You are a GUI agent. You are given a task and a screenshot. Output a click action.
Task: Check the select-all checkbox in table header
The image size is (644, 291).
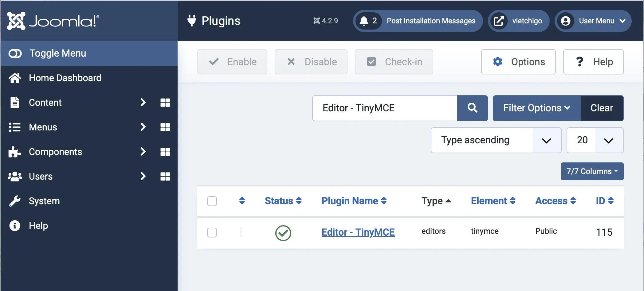click(212, 201)
